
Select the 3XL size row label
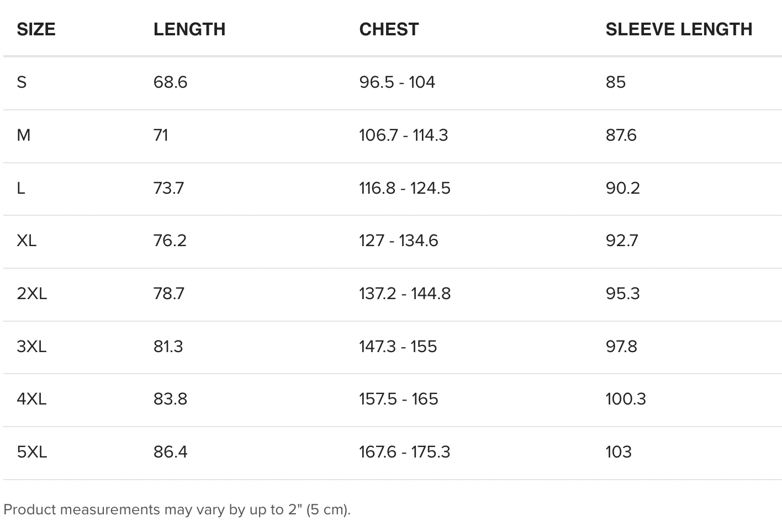point(31,347)
